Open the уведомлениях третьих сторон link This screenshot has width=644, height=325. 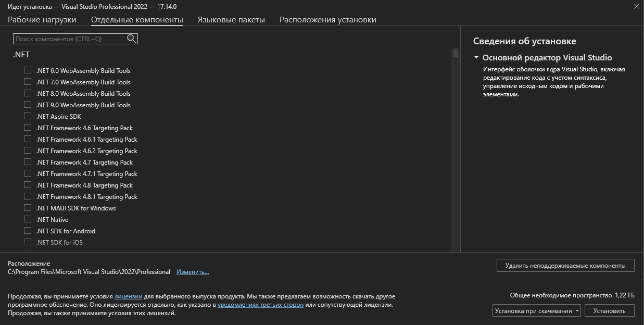260,305
